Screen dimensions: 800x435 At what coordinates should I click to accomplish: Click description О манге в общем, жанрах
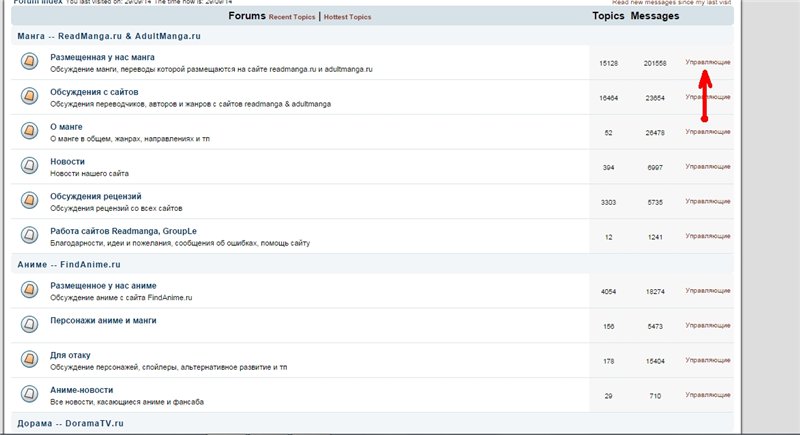(130, 139)
